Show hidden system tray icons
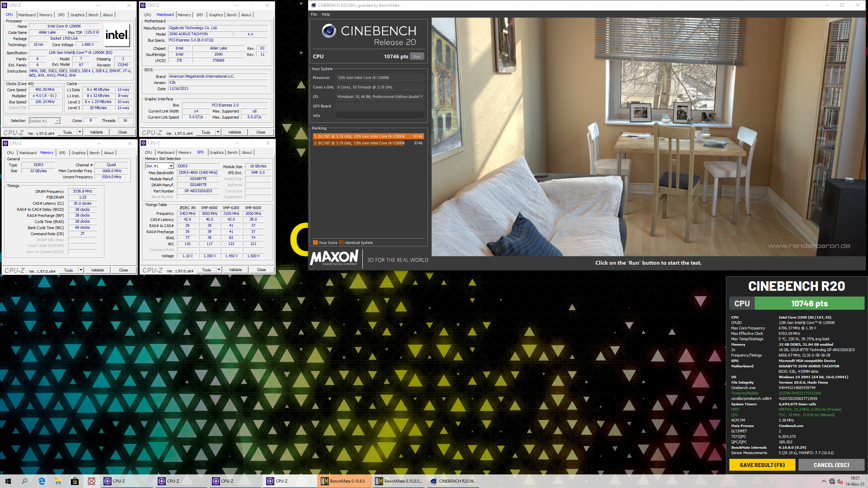The height and width of the screenshot is (488, 868). 824,481
